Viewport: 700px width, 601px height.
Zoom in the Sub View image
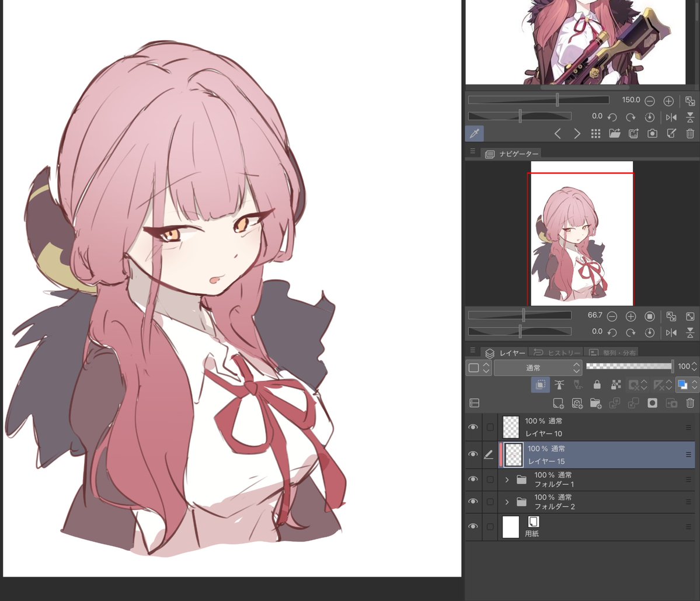pos(668,102)
